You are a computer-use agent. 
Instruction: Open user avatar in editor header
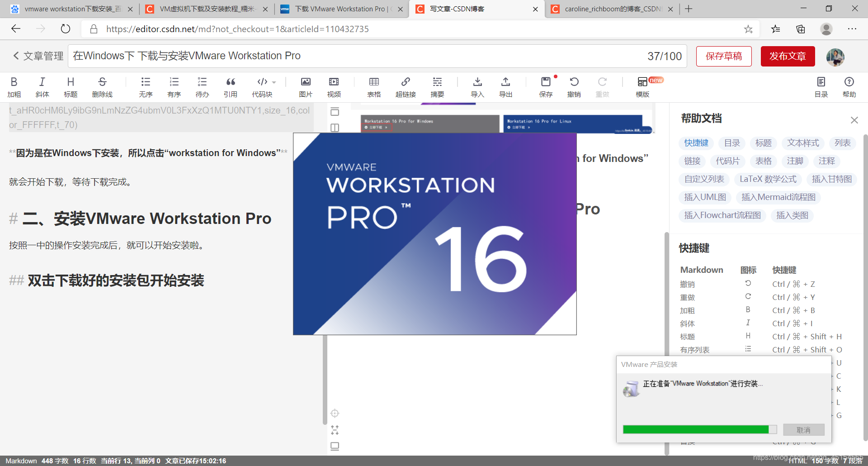pos(835,57)
